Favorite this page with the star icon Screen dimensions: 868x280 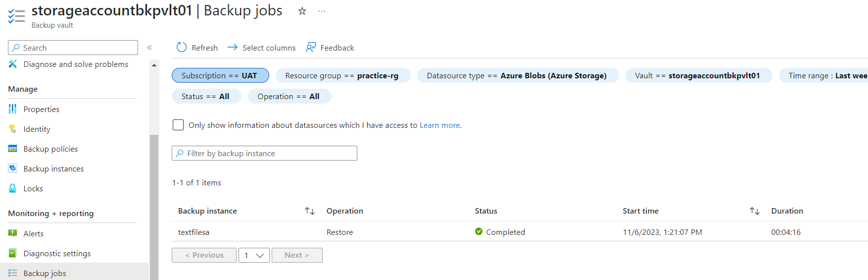point(302,11)
